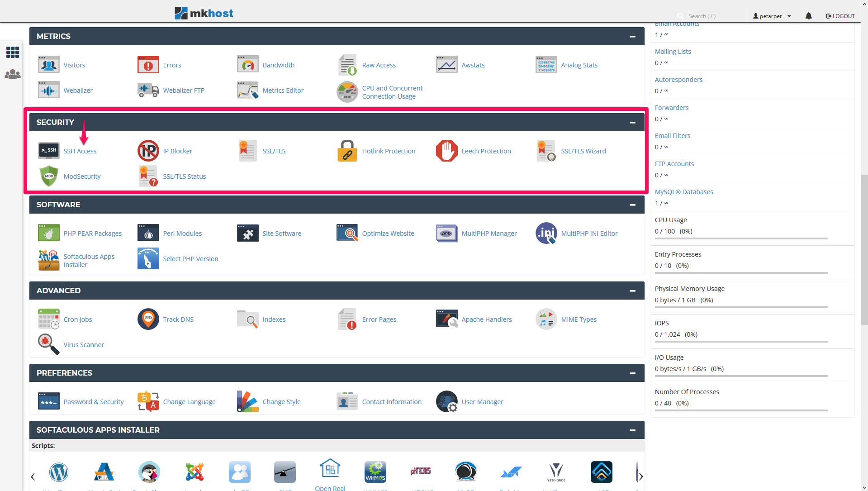Image resolution: width=868 pixels, height=491 pixels.
Task: Open the petarpet user dropdown
Action: (x=772, y=16)
